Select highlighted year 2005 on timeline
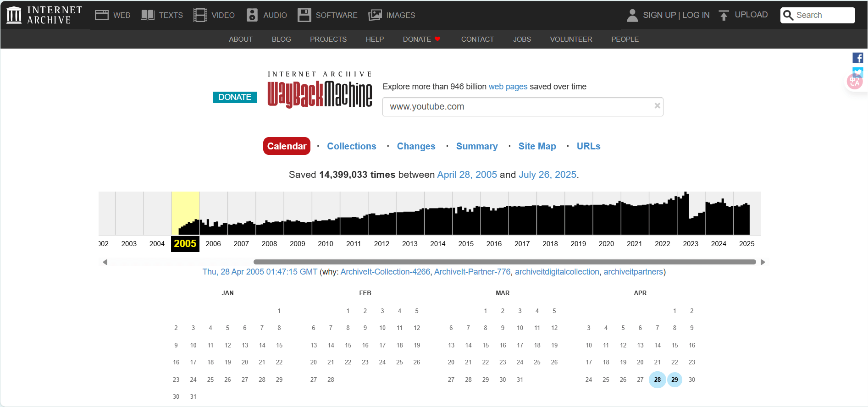Viewport: 868px width, 407px height. coord(185,244)
